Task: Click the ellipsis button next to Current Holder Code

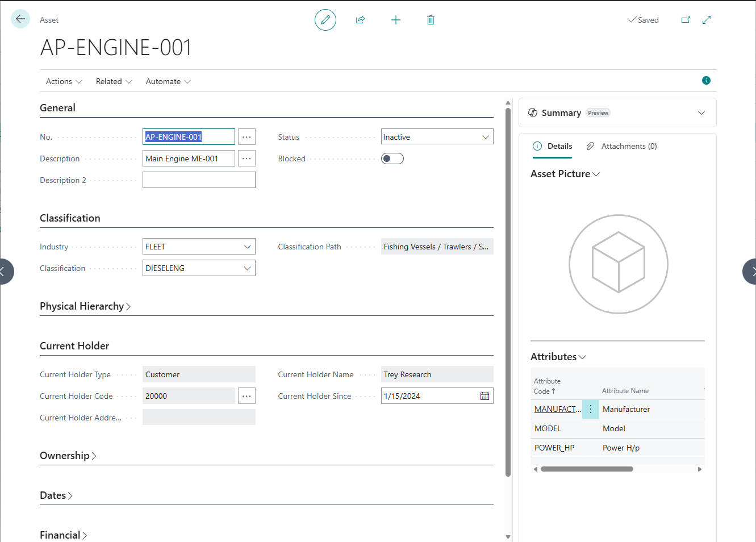Action: pyautogui.click(x=247, y=396)
